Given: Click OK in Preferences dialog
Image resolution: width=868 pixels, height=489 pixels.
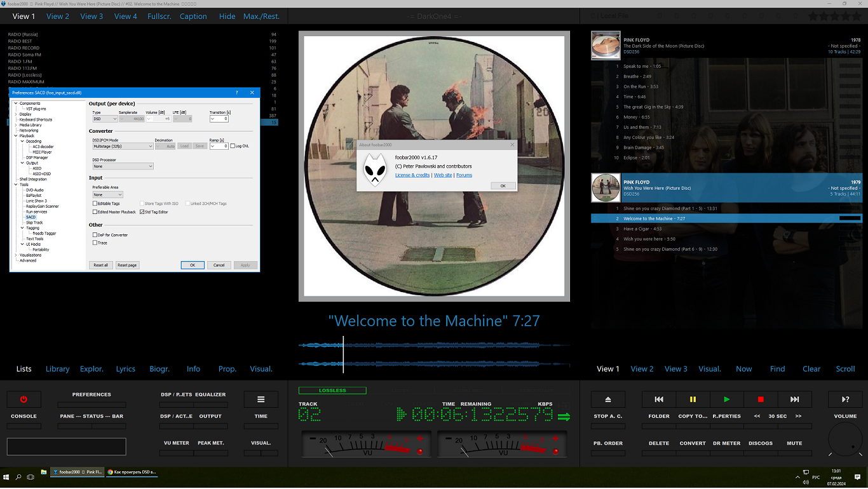Looking at the screenshot, I should (193, 265).
